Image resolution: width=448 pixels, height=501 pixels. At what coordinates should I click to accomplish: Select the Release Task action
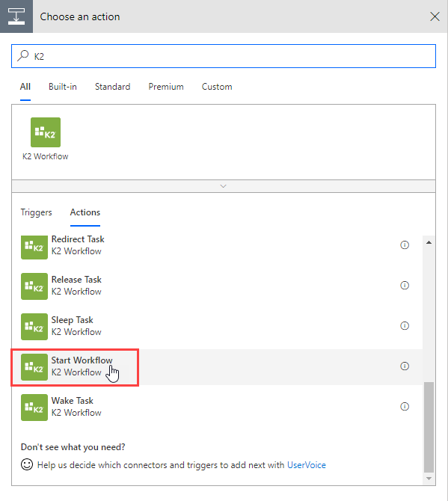(217, 286)
